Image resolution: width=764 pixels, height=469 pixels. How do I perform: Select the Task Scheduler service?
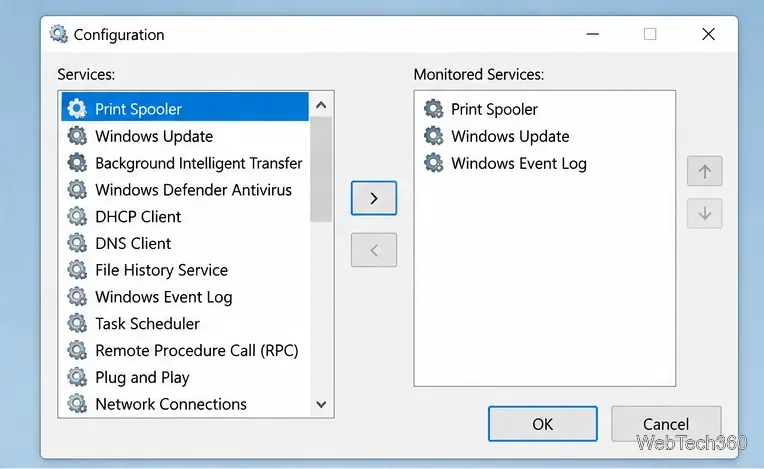pos(185,323)
